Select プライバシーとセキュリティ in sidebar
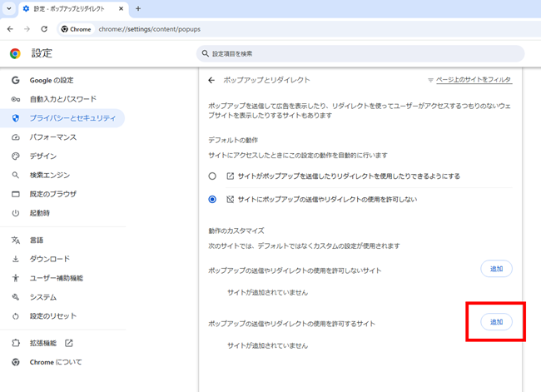 62,118
